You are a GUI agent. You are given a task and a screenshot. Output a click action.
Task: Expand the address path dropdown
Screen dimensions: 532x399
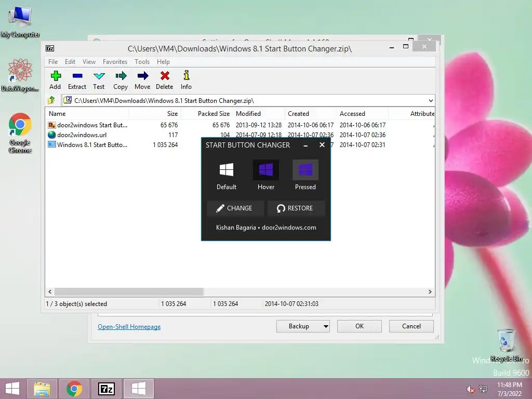tap(431, 100)
